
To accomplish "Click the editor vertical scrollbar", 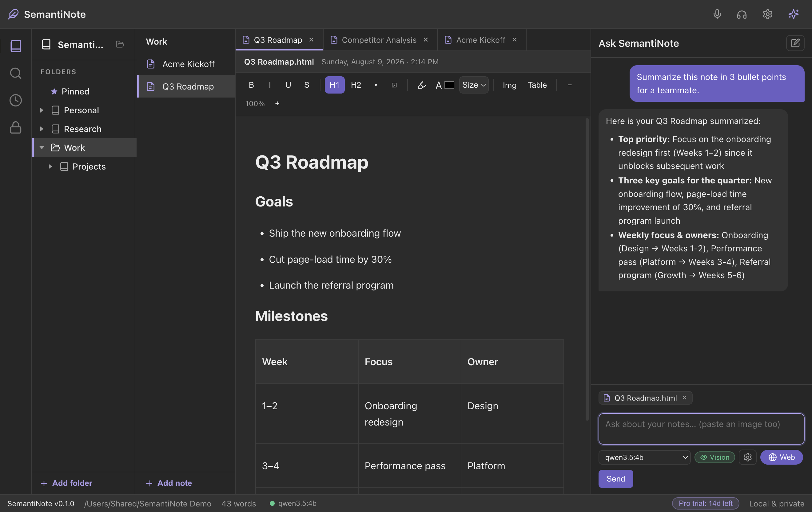I will pos(587,269).
